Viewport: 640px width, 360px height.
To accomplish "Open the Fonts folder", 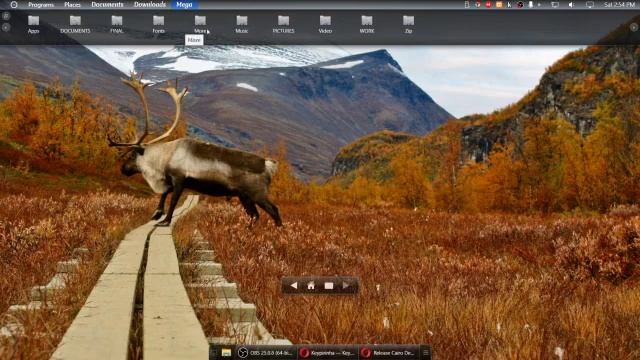I will coord(158,24).
